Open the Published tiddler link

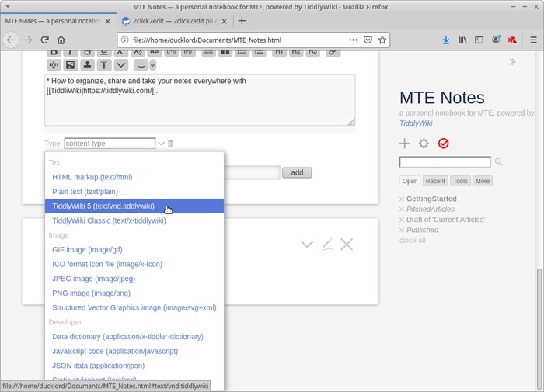422,230
